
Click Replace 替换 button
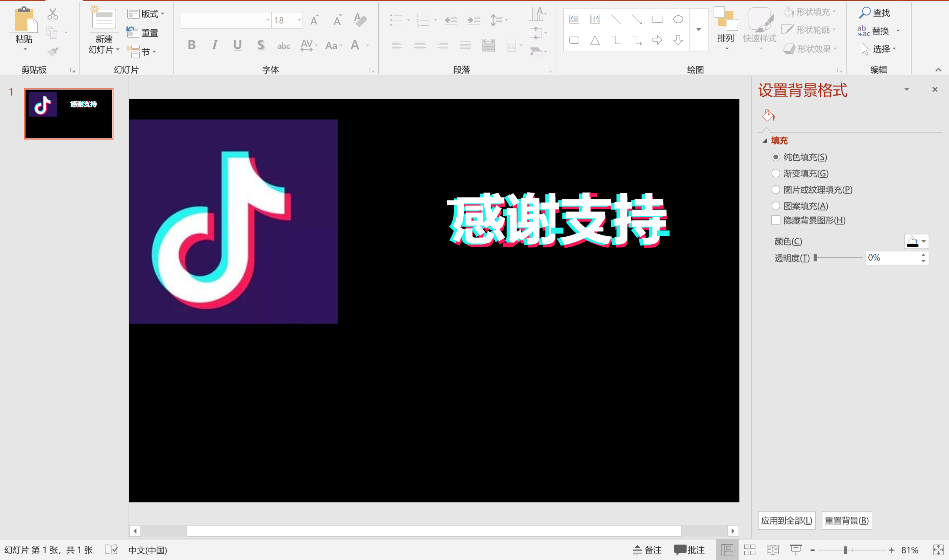tap(873, 31)
